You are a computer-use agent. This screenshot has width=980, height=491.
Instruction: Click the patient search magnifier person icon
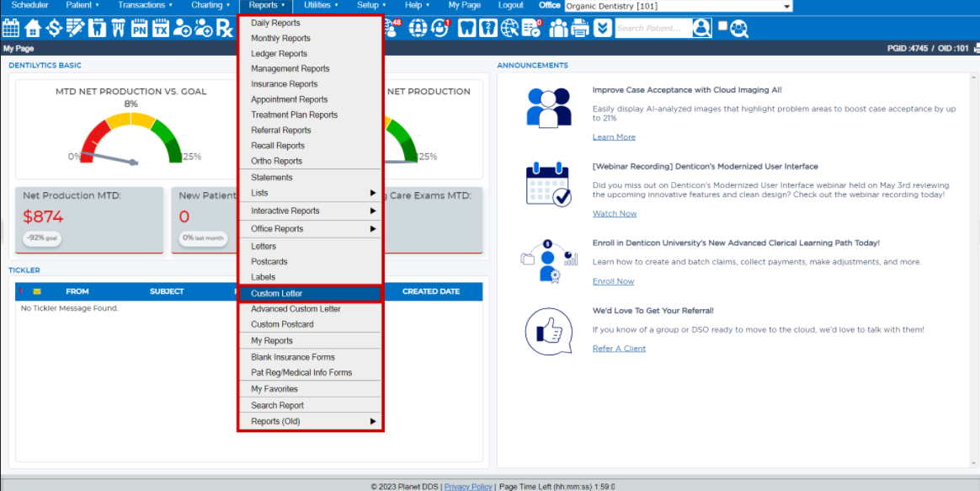coord(702,28)
